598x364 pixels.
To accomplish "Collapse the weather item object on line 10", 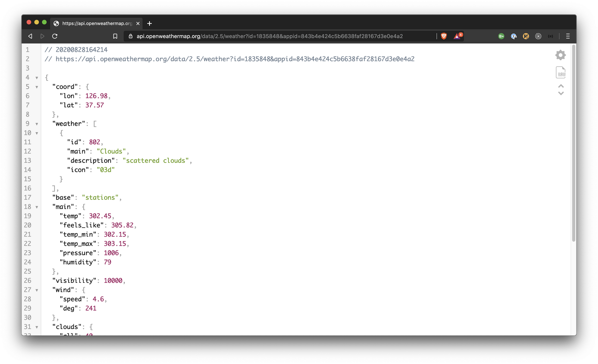I will [36, 133].
